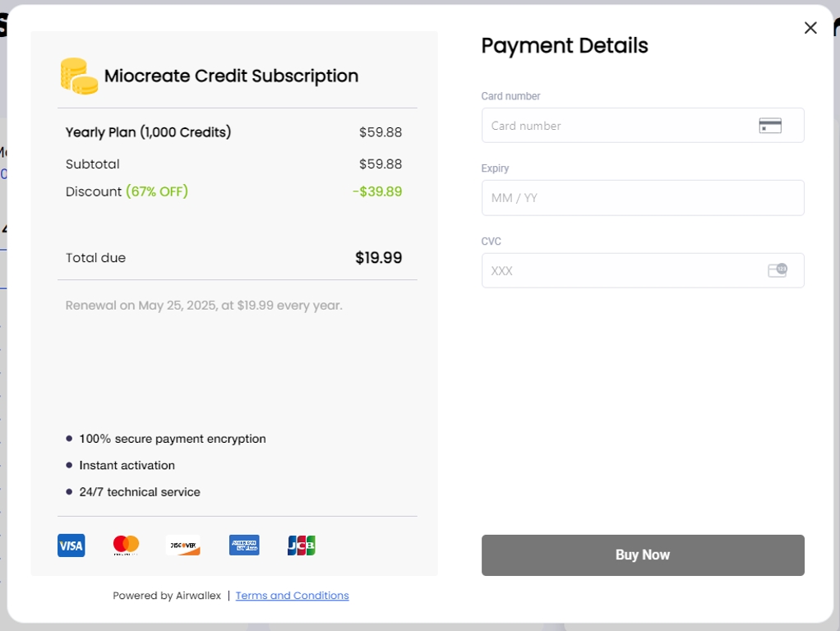This screenshot has height=631, width=840.
Task: Click the JCB card logo
Action: click(x=301, y=546)
